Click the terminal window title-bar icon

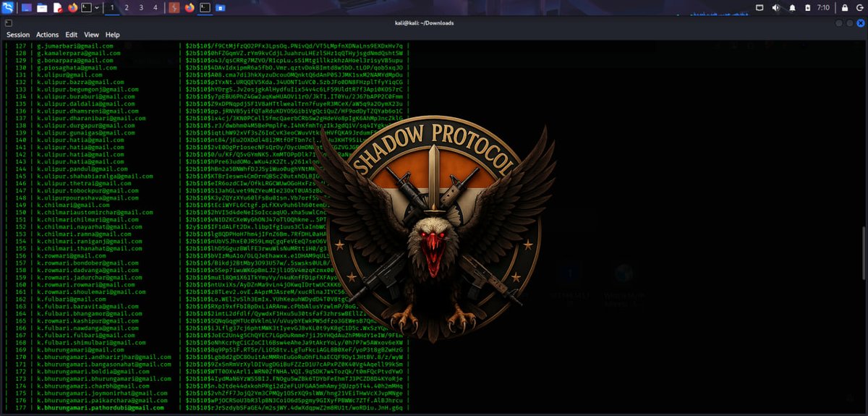tap(8, 22)
